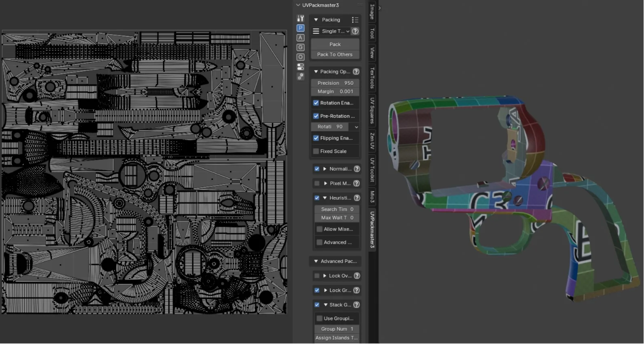Select the 'O' category icon in sidebar
The height and width of the screenshot is (344, 644).
coord(300,57)
